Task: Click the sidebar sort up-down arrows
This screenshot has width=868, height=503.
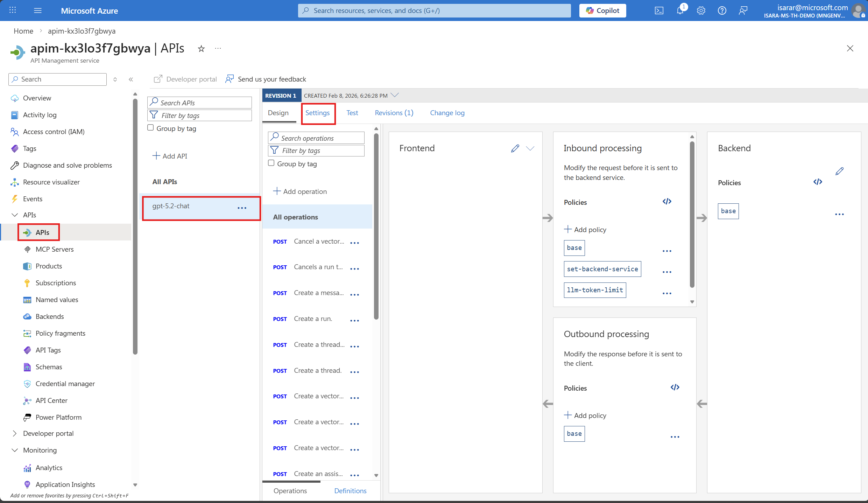Action: click(115, 79)
